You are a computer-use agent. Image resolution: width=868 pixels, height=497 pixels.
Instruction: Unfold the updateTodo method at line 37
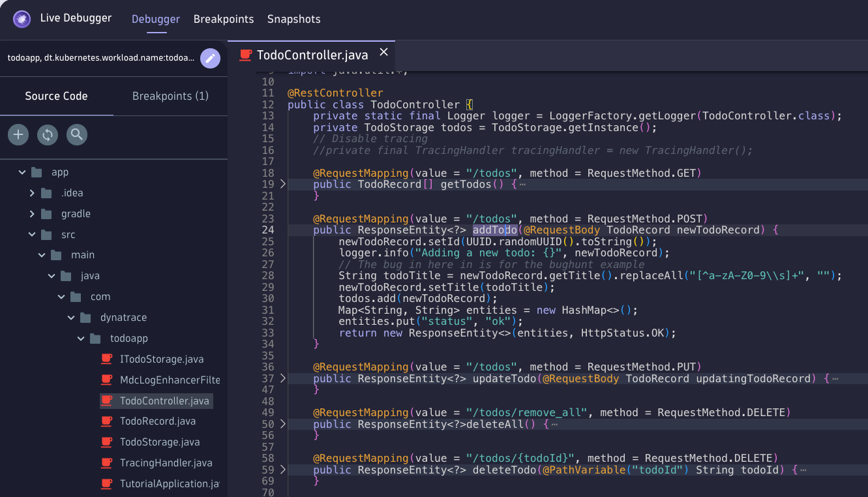point(282,378)
